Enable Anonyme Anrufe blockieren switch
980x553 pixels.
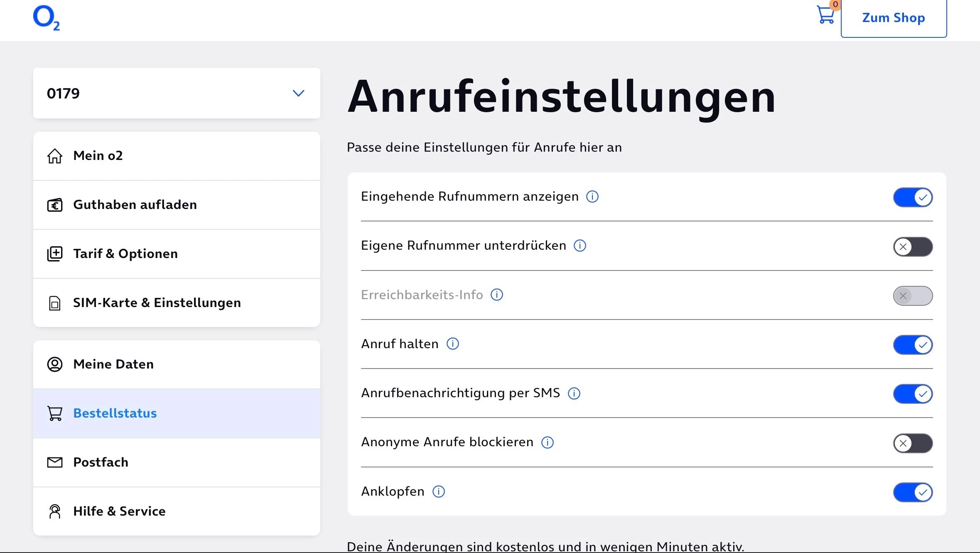pyautogui.click(x=912, y=443)
